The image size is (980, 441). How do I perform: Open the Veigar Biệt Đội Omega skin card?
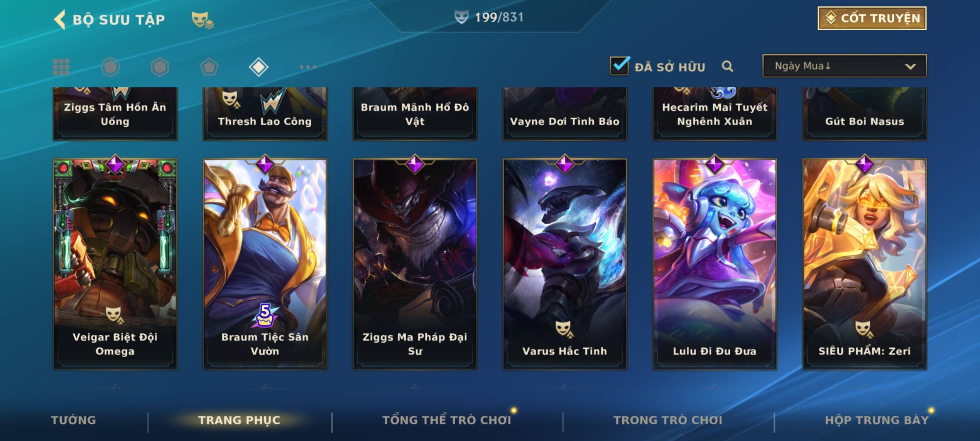[x=115, y=264]
